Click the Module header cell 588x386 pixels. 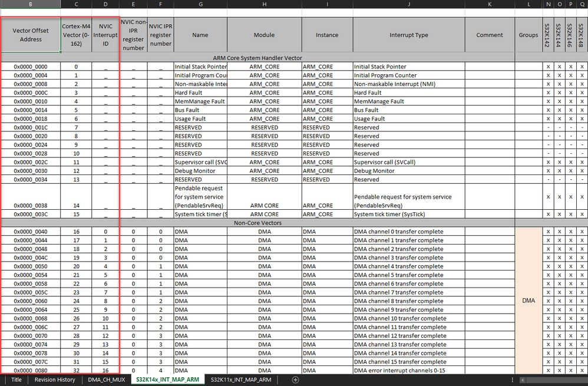(x=265, y=35)
